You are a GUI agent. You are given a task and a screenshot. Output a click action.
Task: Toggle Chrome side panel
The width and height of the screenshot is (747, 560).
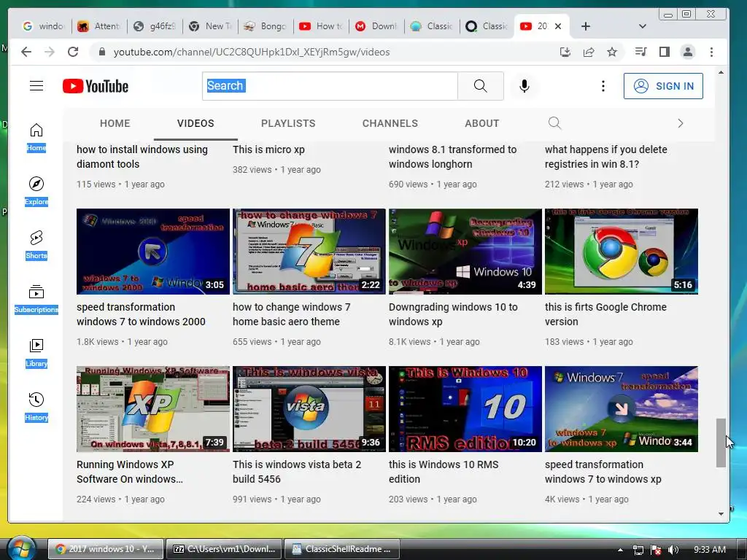tap(664, 52)
